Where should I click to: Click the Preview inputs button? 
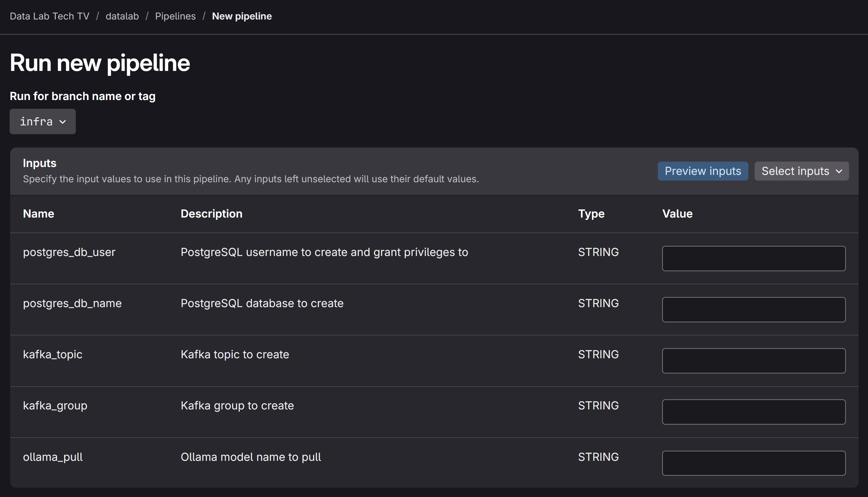(703, 171)
